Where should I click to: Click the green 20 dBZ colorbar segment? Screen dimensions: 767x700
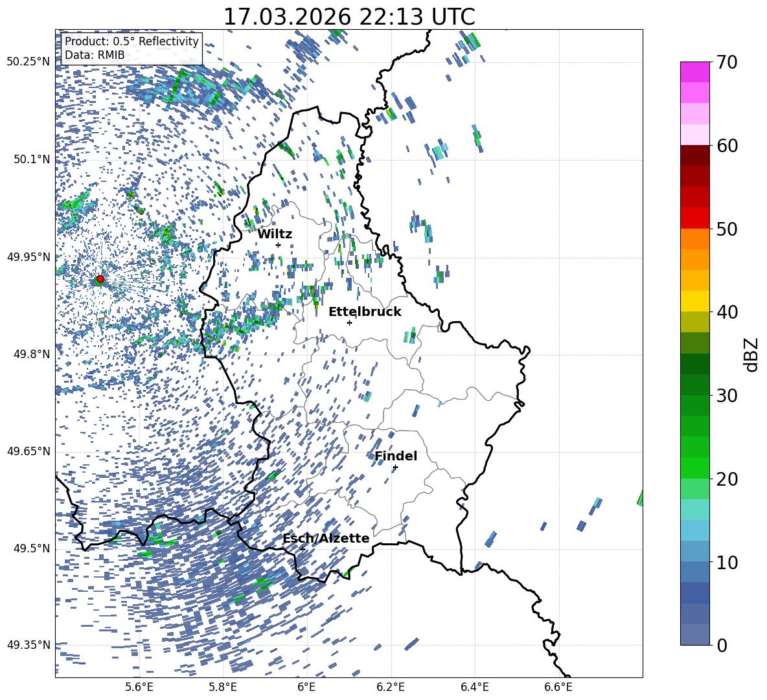click(x=695, y=468)
